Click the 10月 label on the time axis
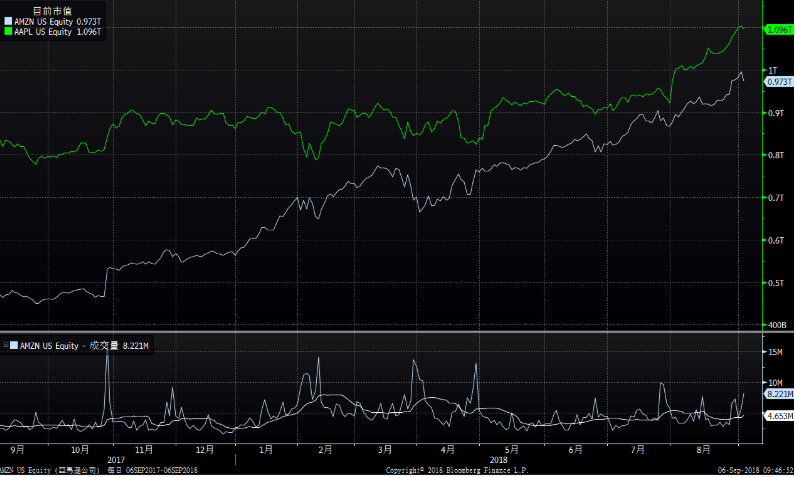 tap(80, 450)
